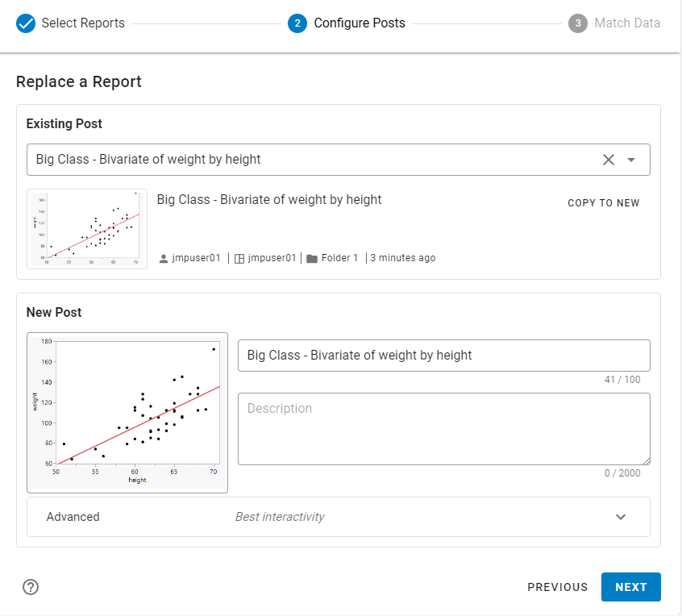Click the Folder 1 folder icon
This screenshot has width=682, height=616.
312,259
